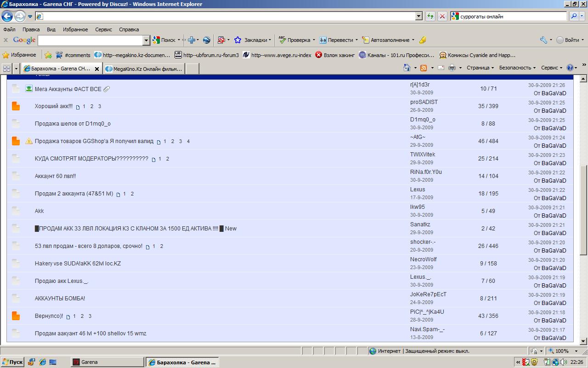Switch to the MegaKino.Kz tab

click(144, 69)
